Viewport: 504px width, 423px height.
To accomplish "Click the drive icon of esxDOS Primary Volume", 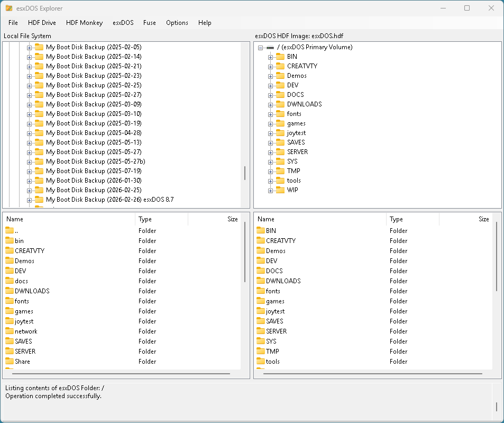I will pos(270,48).
